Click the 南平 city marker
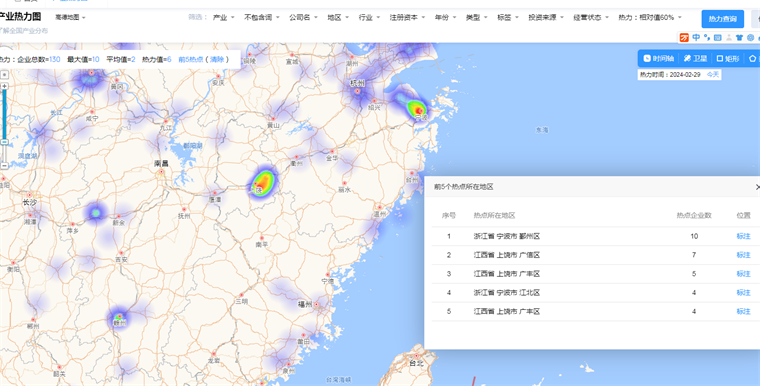This screenshot has width=760, height=386. point(262,238)
